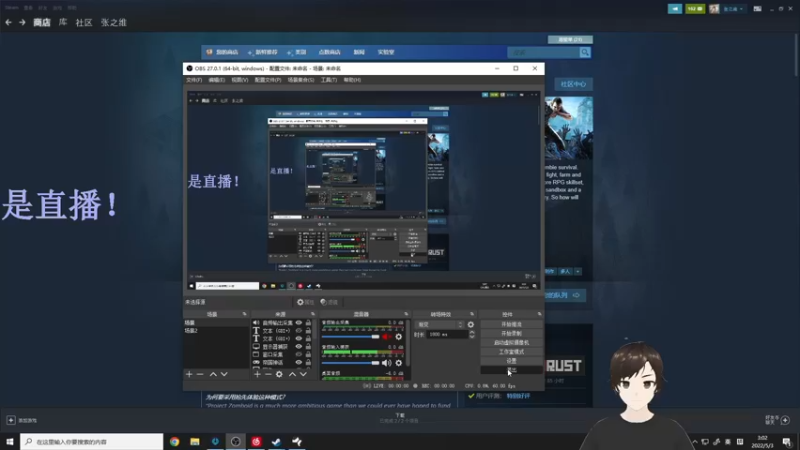Open OBS Tools menu
This screenshot has width=800, height=450.
point(329,80)
